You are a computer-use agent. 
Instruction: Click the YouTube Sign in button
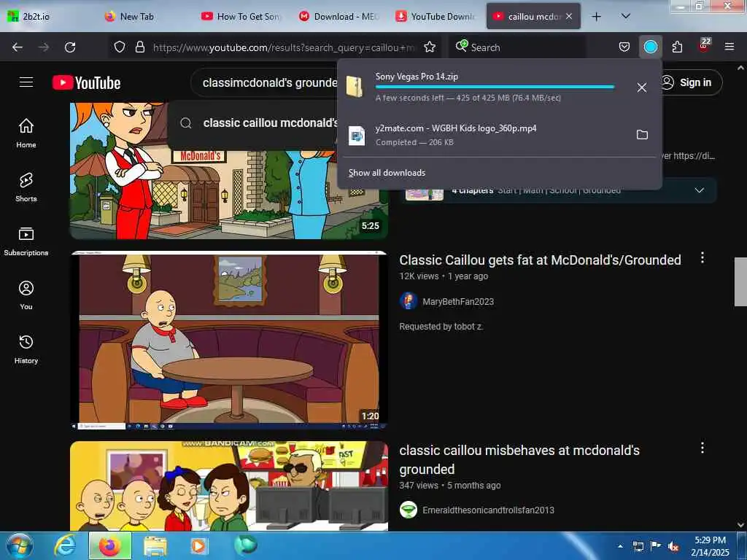point(690,82)
